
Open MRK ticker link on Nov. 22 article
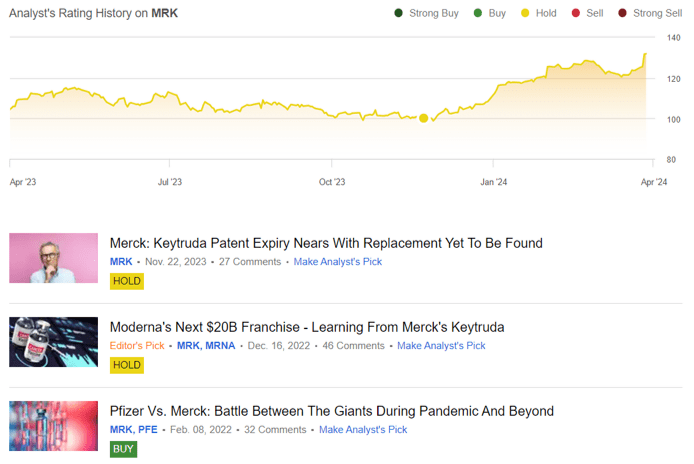point(121,262)
